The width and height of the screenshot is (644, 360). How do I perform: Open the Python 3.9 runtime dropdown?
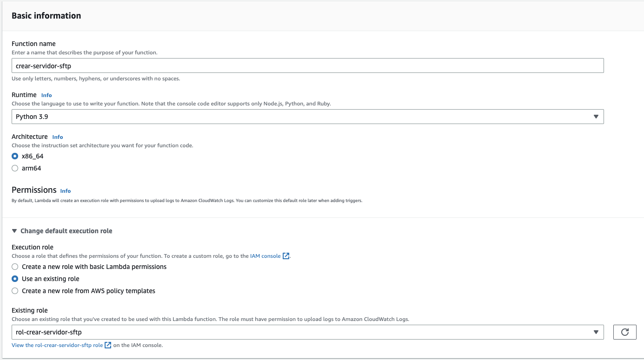pos(307,117)
